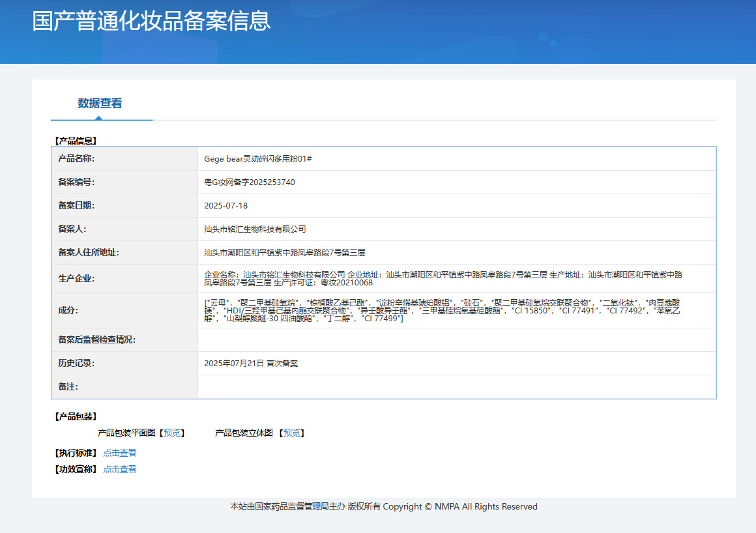This screenshot has width=756, height=533.
Task: Open 预览 link for 产品包装立体图
Action: (x=291, y=433)
